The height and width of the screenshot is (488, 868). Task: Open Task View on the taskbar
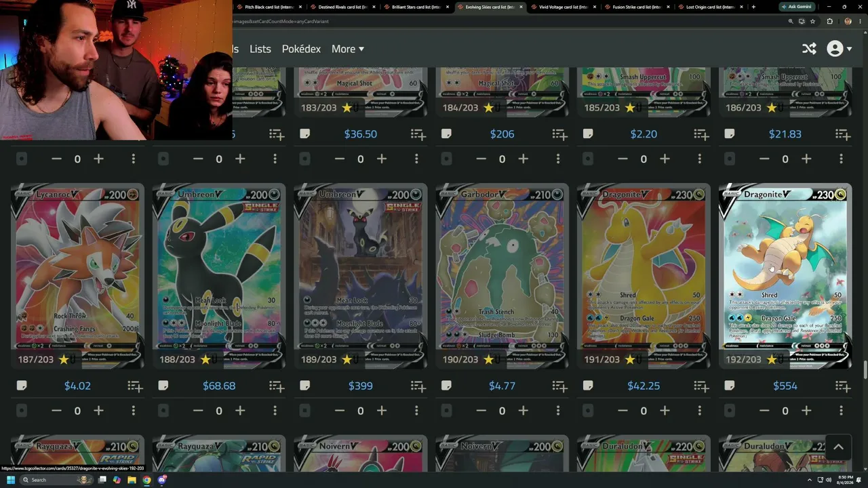click(x=102, y=480)
